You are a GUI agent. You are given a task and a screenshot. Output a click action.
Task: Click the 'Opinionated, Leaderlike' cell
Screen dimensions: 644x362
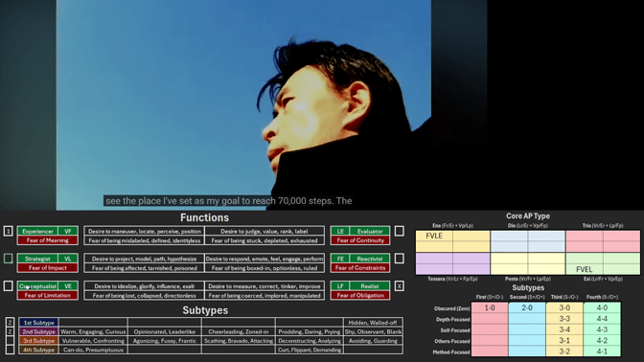click(x=164, y=331)
